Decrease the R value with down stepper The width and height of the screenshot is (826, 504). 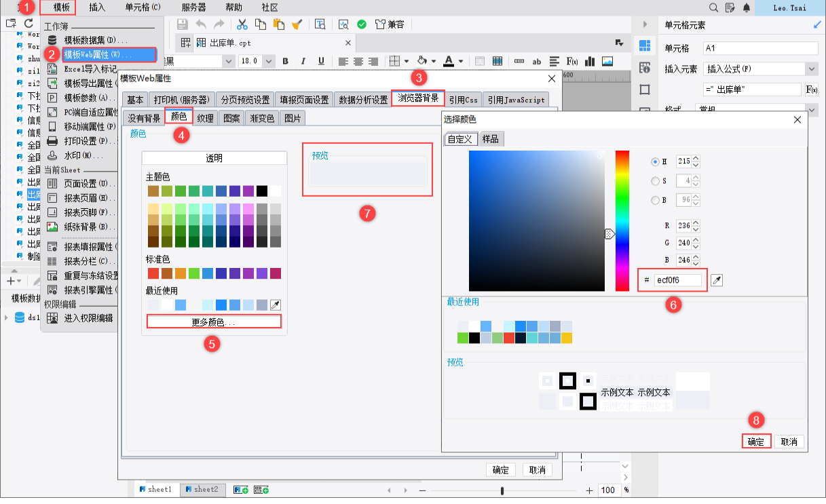[696, 229]
